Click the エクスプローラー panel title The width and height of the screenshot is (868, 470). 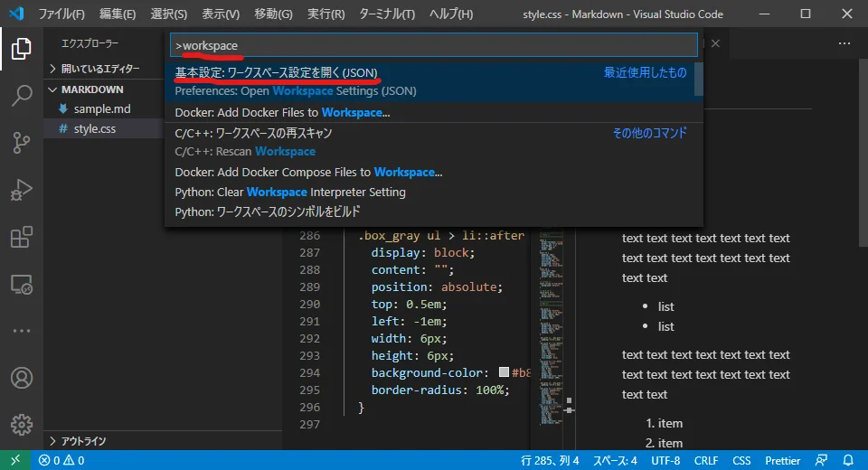click(90, 43)
